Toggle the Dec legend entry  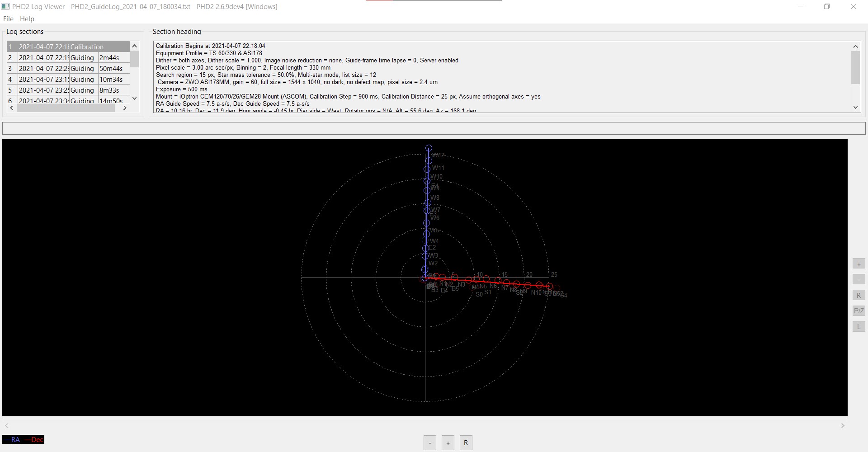click(x=34, y=440)
